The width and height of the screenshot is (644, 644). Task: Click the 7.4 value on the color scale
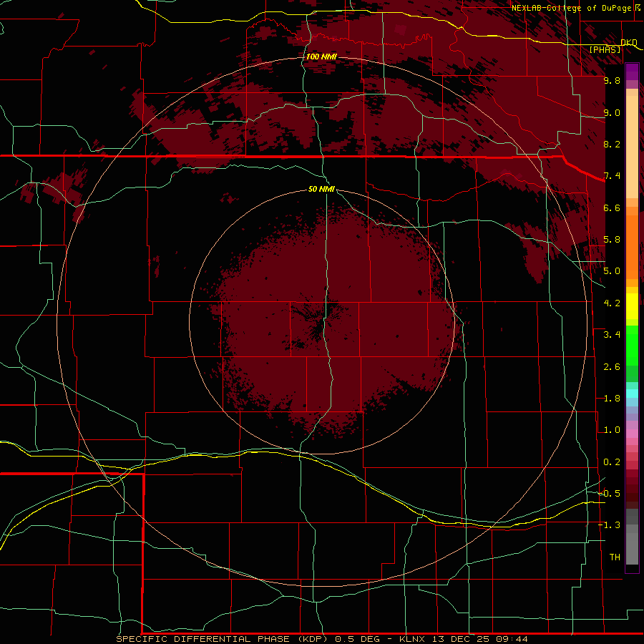tap(612, 176)
